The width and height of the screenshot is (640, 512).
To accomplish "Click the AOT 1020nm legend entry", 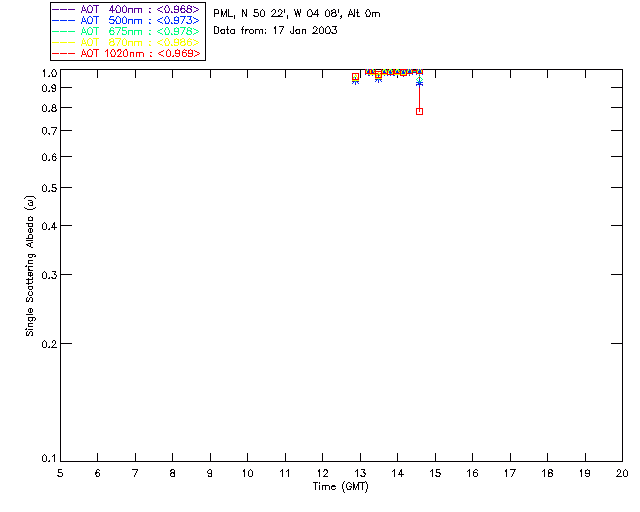I will tap(126, 53).
